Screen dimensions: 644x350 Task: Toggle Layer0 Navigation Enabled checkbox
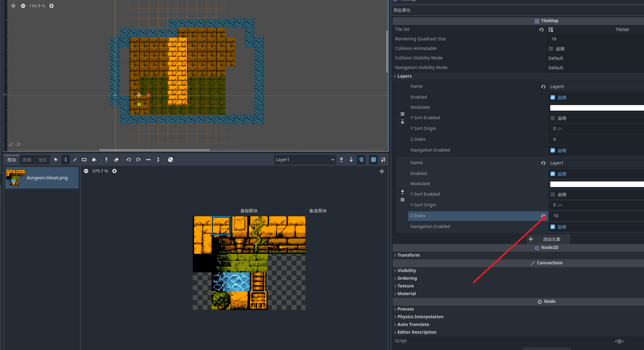[x=553, y=150]
